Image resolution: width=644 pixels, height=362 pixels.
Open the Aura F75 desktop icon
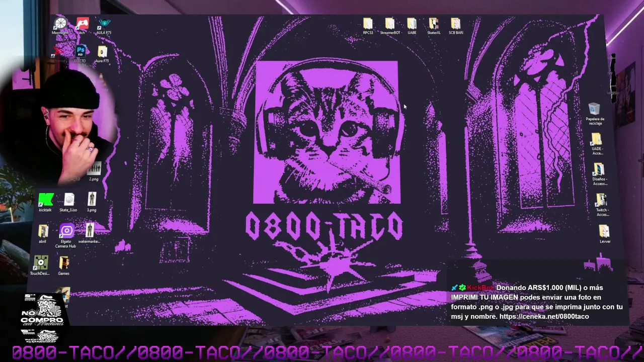pos(102,54)
